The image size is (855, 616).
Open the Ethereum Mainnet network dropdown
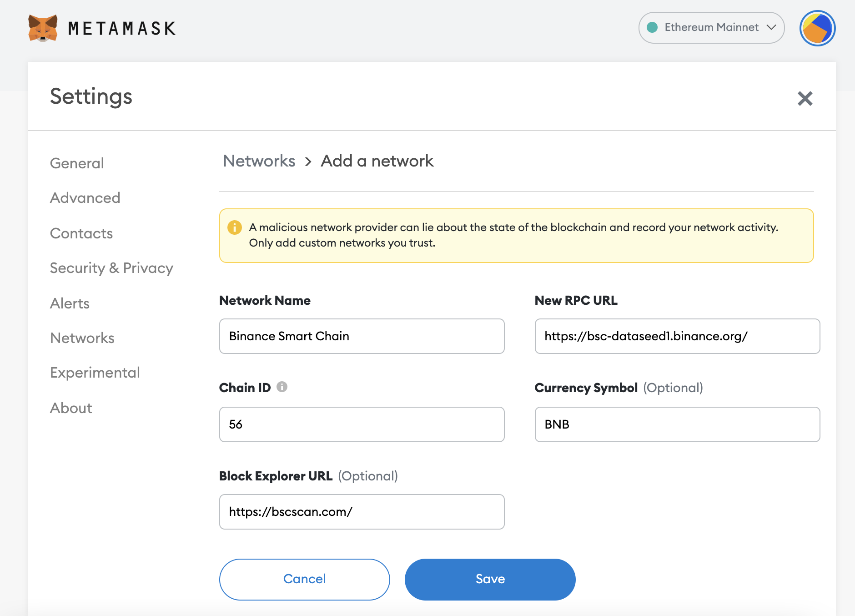click(x=711, y=28)
